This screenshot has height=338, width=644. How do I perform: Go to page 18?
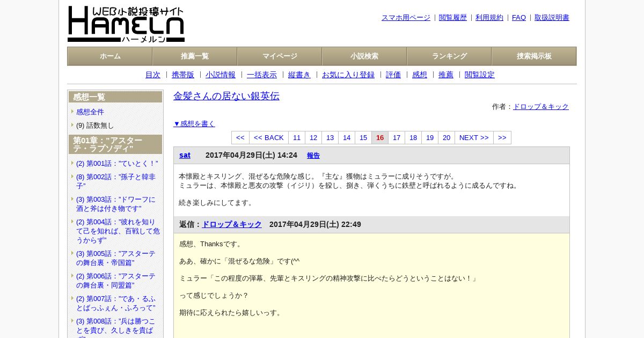point(413,138)
